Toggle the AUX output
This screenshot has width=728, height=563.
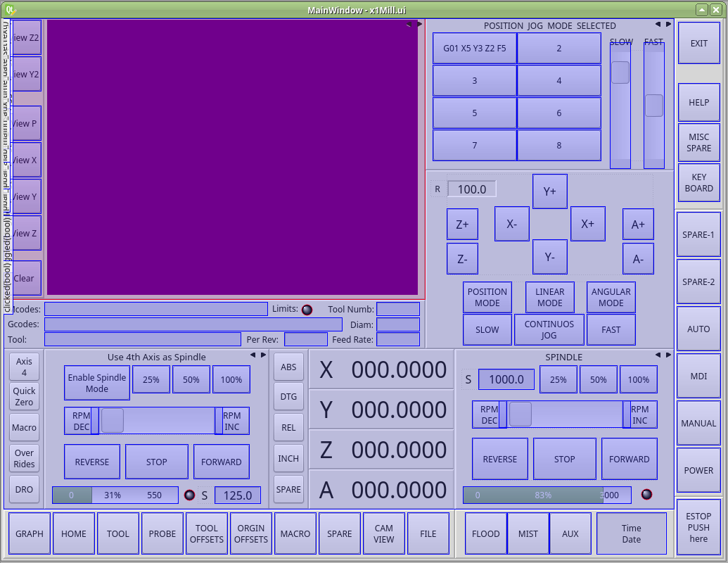click(570, 533)
